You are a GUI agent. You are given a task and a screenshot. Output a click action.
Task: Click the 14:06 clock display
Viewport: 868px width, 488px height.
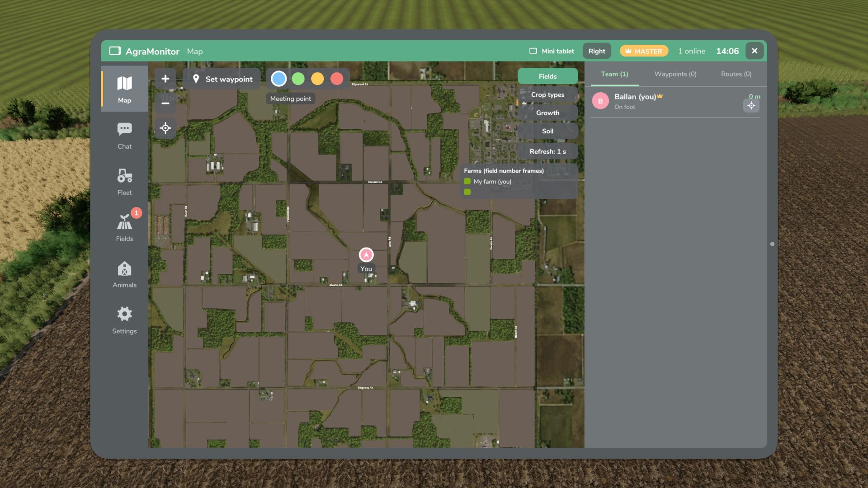pyautogui.click(x=727, y=51)
